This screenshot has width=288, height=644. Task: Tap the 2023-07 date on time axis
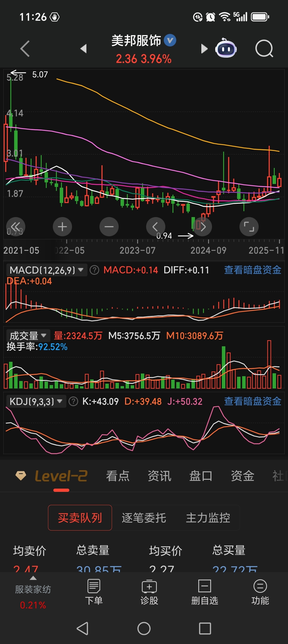137,250
